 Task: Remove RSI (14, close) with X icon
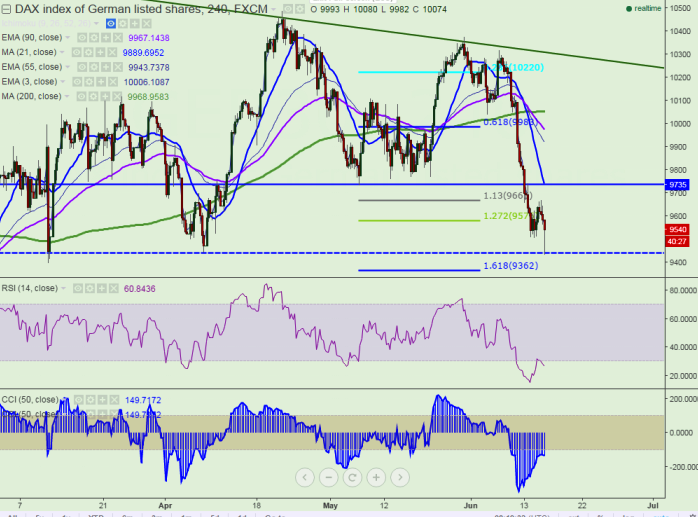(114, 289)
